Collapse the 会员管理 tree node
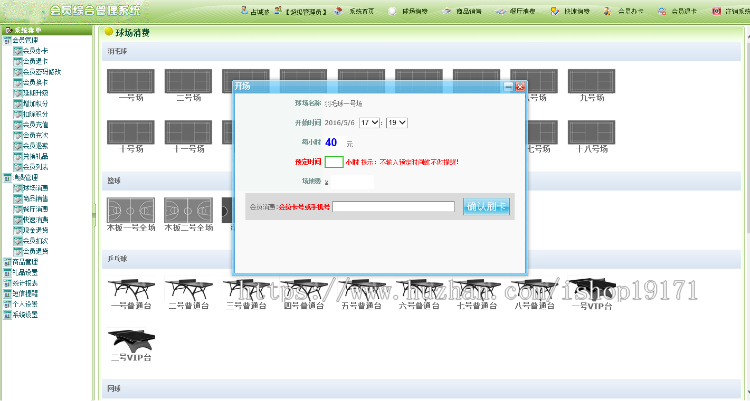 [7, 40]
